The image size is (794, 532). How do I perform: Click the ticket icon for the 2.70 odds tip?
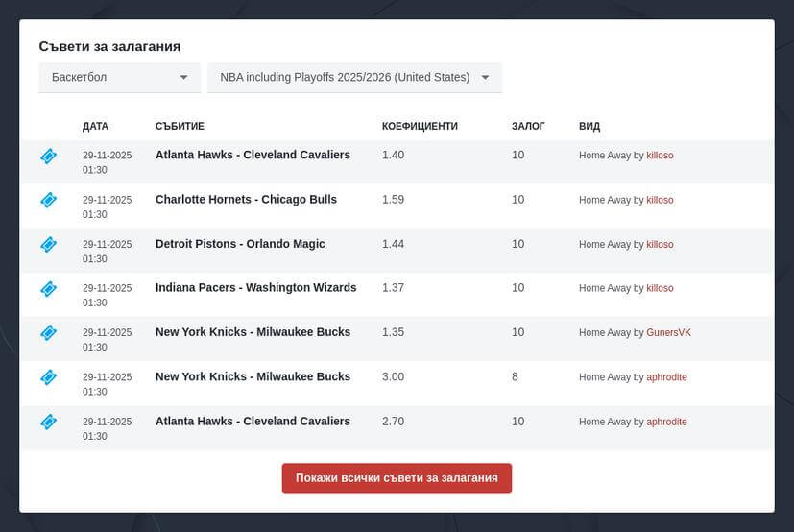[x=48, y=422]
